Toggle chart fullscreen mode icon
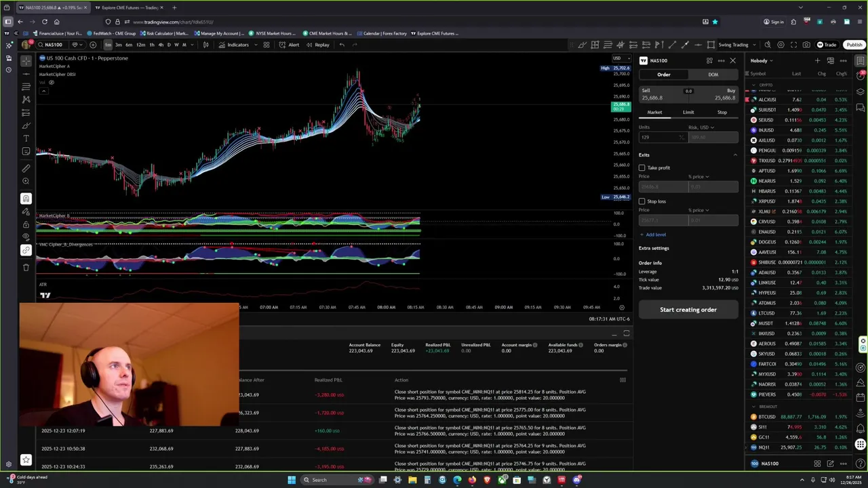Screen dimensions: 868x488 click(x=793, y=45)
